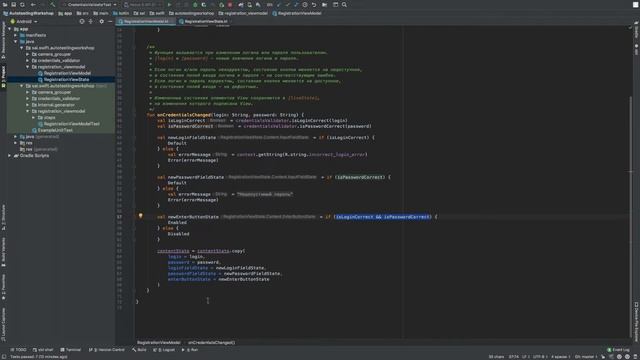Click the app breadcrumb item
This screenshot has height=360, width=640.
pos(65,13)
